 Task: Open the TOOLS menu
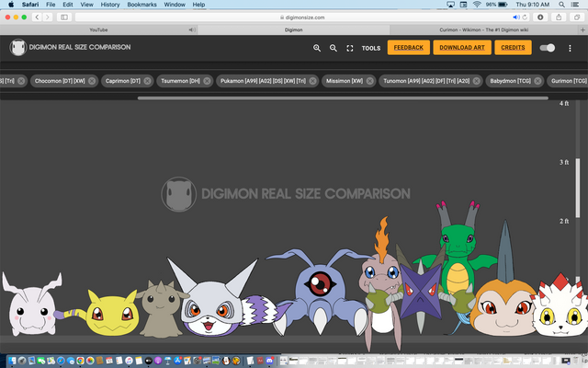pyautogui.click(x=371, y=48)
